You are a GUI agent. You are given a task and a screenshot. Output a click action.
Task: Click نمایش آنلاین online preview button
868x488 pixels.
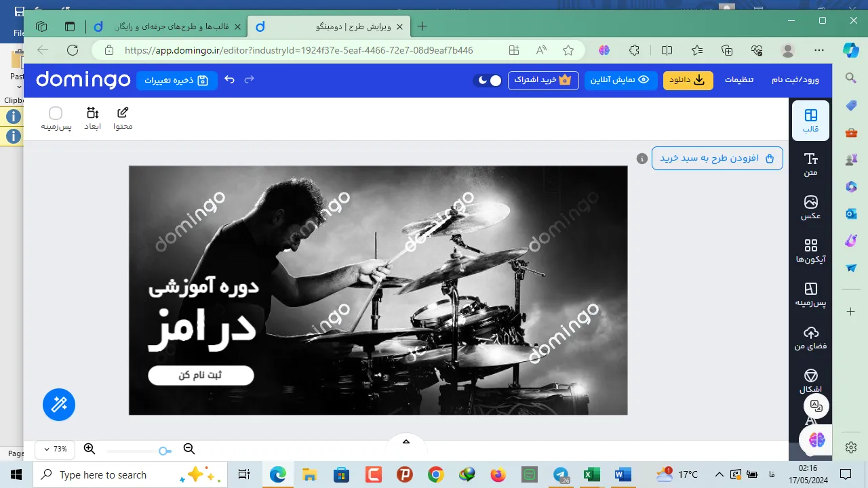620,80
